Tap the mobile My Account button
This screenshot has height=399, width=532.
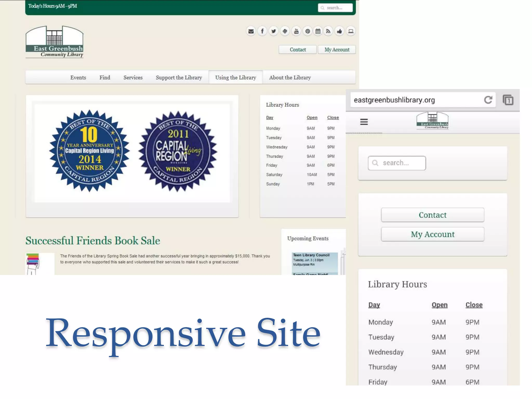tap(433, 234)
